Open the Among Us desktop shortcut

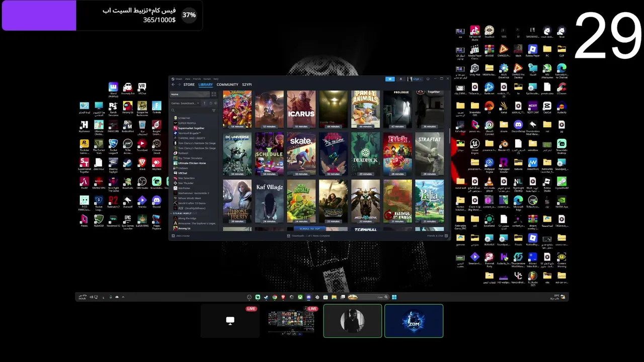coord(128,108)
